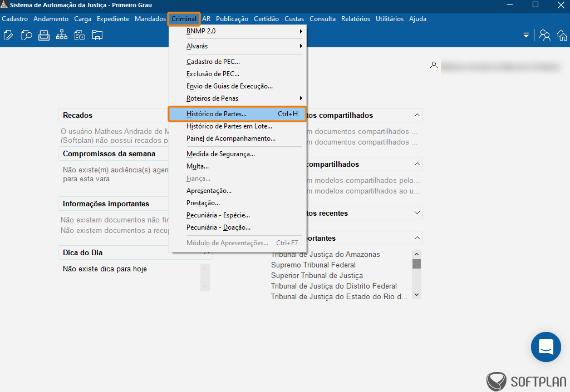Open the Custas menu
Viewport: 570px width, 392px height.
pos(294,19)
